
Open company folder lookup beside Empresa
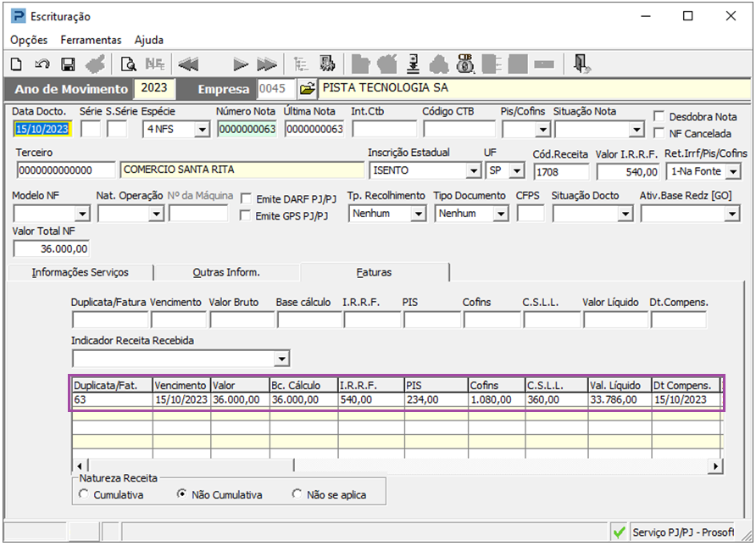click(x=307, y=89)
